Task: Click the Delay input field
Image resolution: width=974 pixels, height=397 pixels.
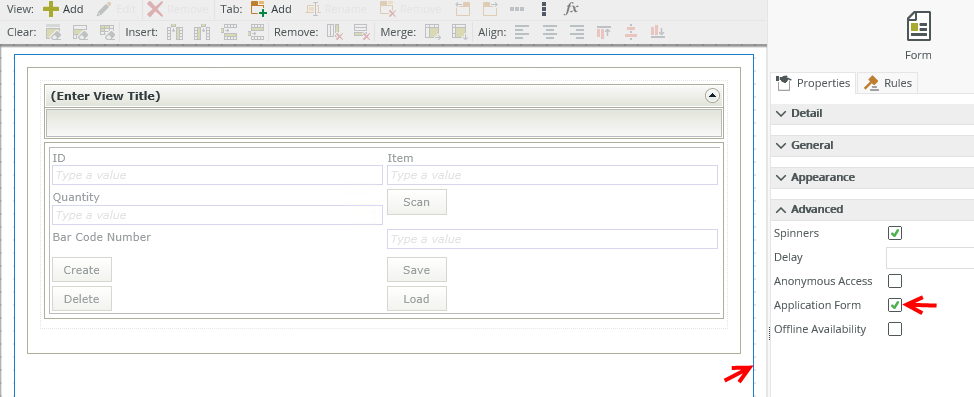Action: pos(930,257)
